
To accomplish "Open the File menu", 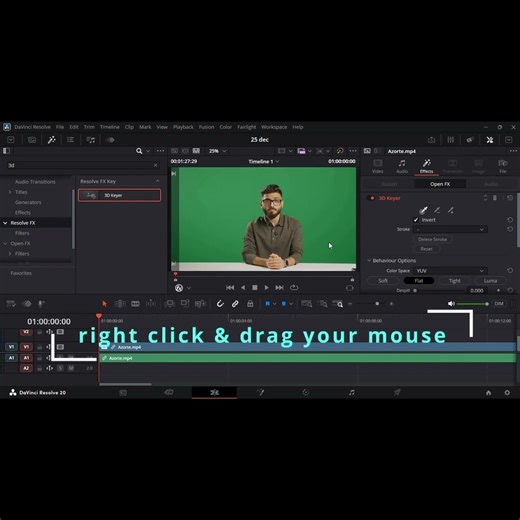I will point(60,127).
